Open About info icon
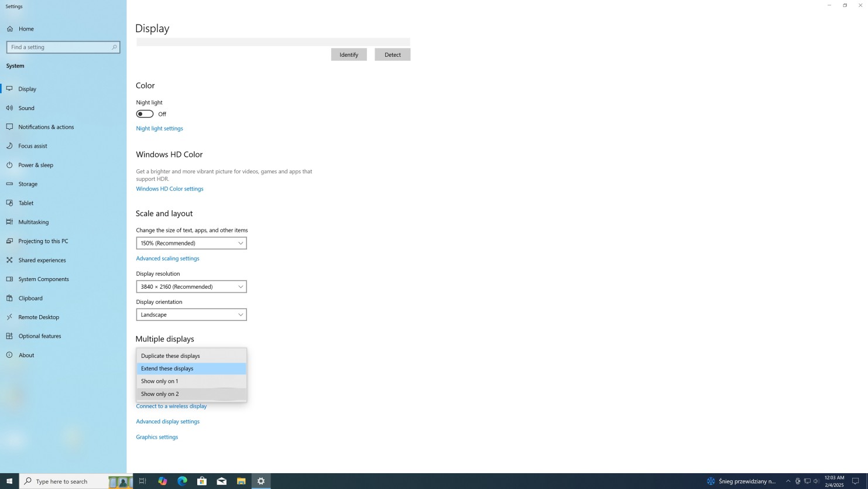 10,355
